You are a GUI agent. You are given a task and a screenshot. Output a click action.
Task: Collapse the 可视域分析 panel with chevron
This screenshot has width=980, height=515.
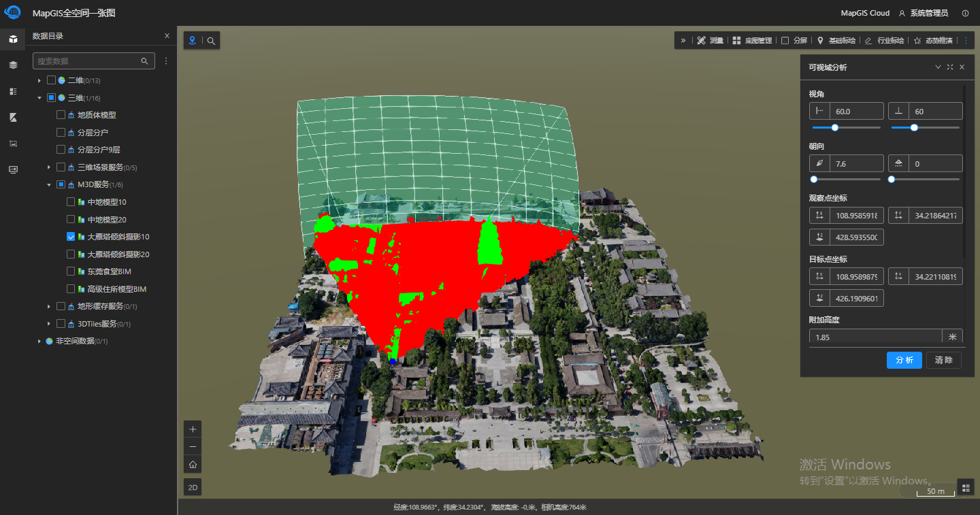[x=938, y=67]
